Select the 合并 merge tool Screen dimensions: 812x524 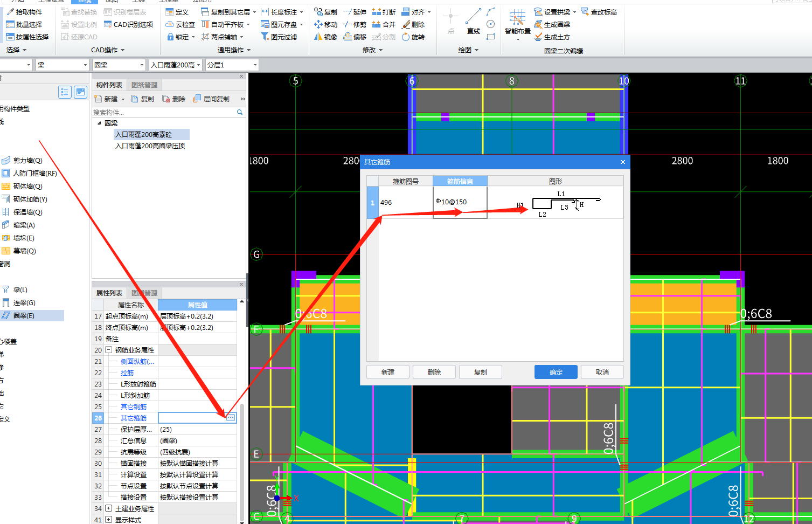pyautogui.click(x=384, y=24)
